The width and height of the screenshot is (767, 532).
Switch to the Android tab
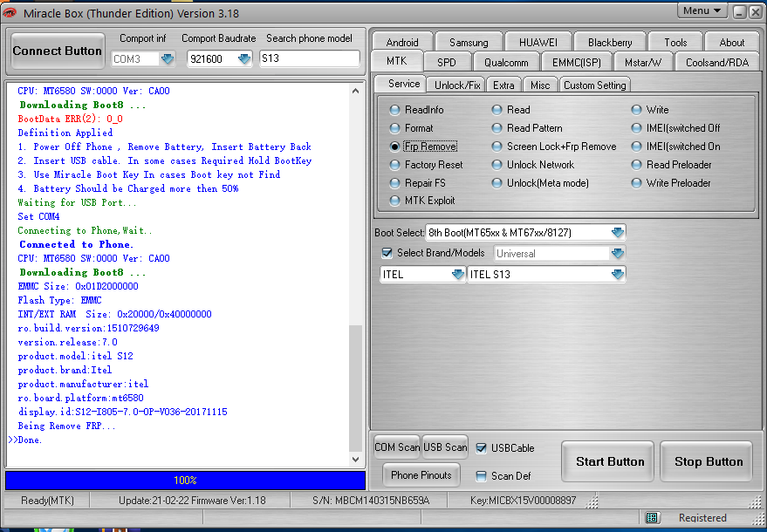(x=402, y=42)
